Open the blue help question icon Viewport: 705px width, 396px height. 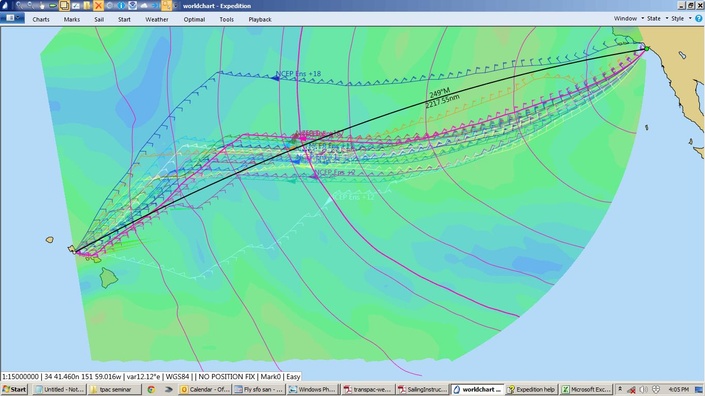698,18
